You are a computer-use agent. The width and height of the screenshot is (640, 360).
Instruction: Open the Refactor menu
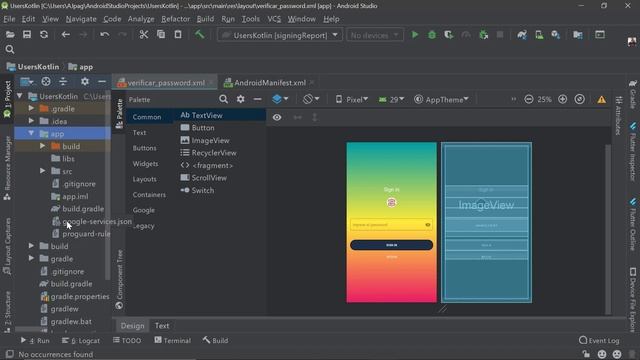[176, 19]
